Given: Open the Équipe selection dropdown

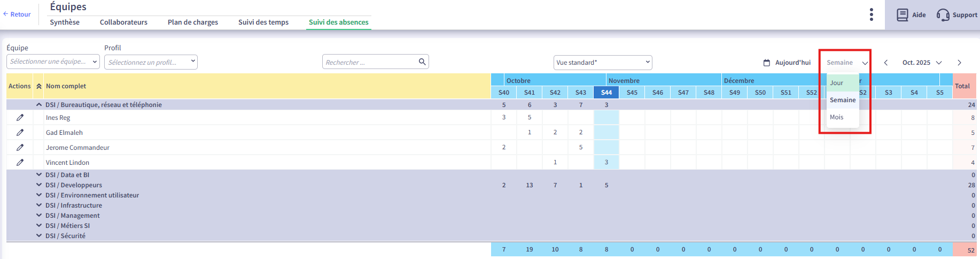Looking at the screenshot, I should [53, 62].
